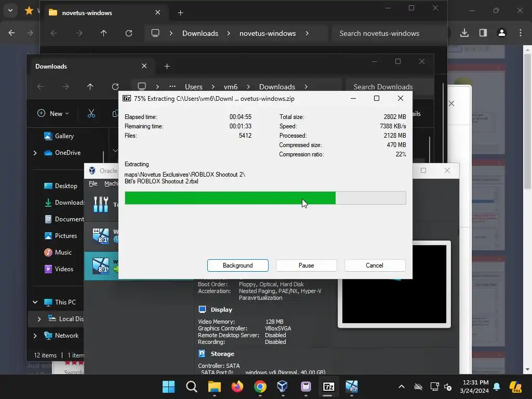Click the Display section header in VirtualBox
The height and width of the screenshot is (399, 532).
[221, 310]
